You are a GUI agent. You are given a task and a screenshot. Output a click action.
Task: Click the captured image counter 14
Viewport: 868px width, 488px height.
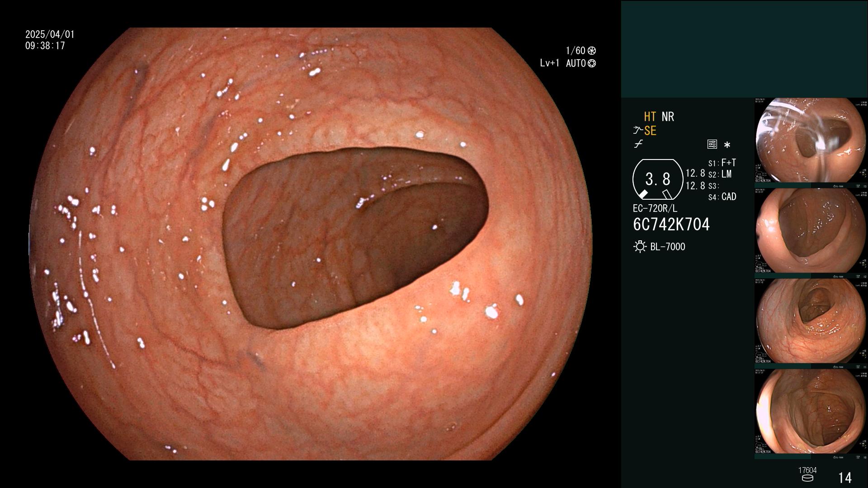pyautogui.click(x=845, y=478)
